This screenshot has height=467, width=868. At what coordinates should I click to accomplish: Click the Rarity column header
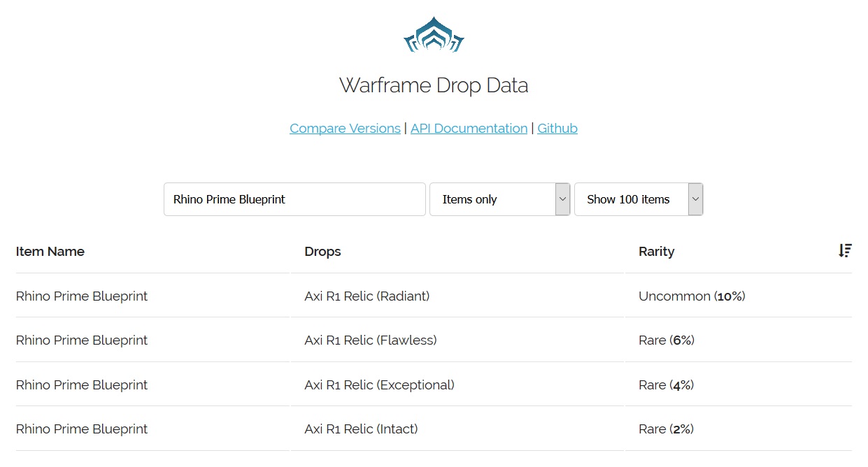pos(656,252)
